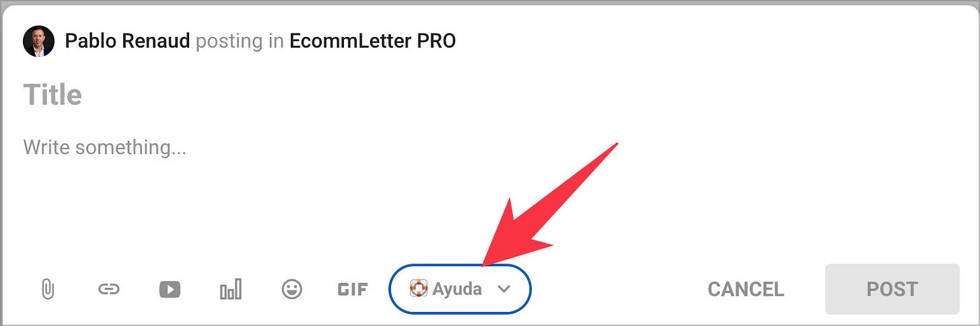This screenshot has height=326, width=980.
Task: Click the Ayuda text label
Action: click(x=457, y=289)
